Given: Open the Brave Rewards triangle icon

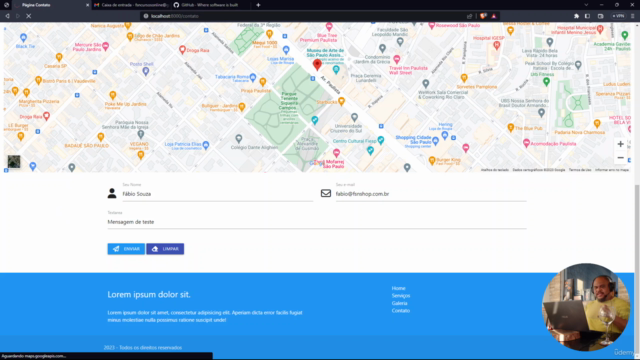Looking at the screenshot, I should pos(493,16).
